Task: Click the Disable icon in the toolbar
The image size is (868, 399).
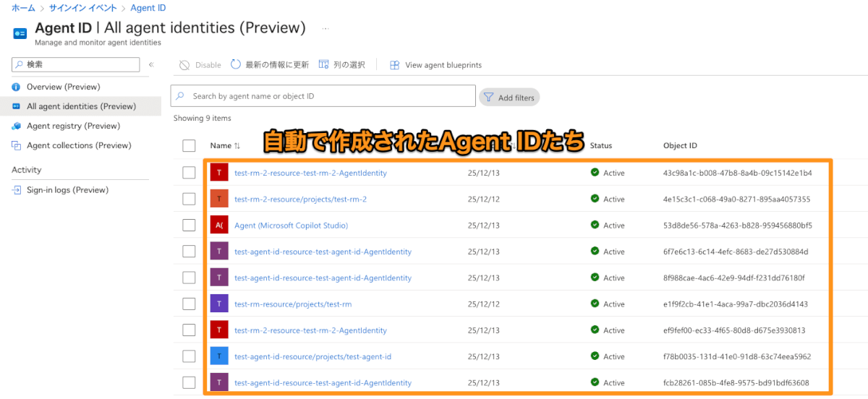Action: (184, 65)
